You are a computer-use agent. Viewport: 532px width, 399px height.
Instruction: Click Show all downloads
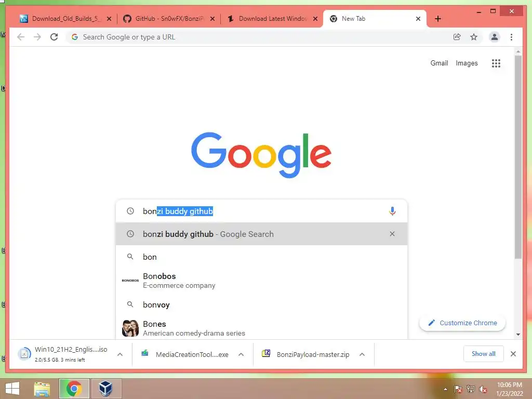[x=484, y=354]
